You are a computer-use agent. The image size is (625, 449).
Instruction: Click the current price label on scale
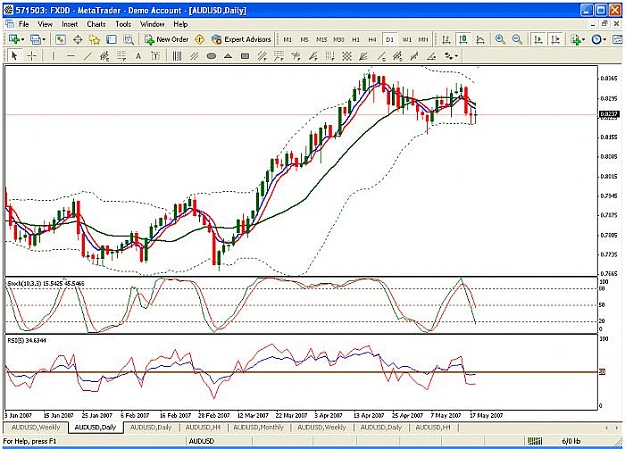pyautogui.click(x=609, y=114)
